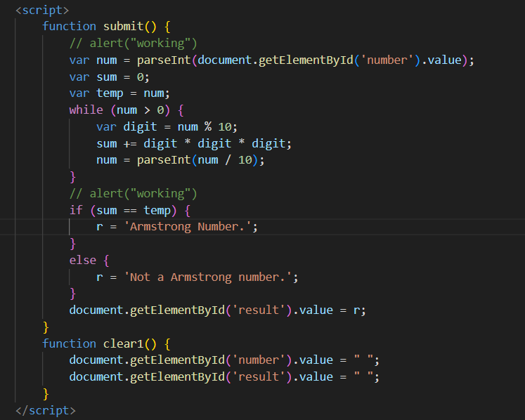525x420 pixels.
Task: Click the 'var temp = num' line
Action: tap(119, 93)
